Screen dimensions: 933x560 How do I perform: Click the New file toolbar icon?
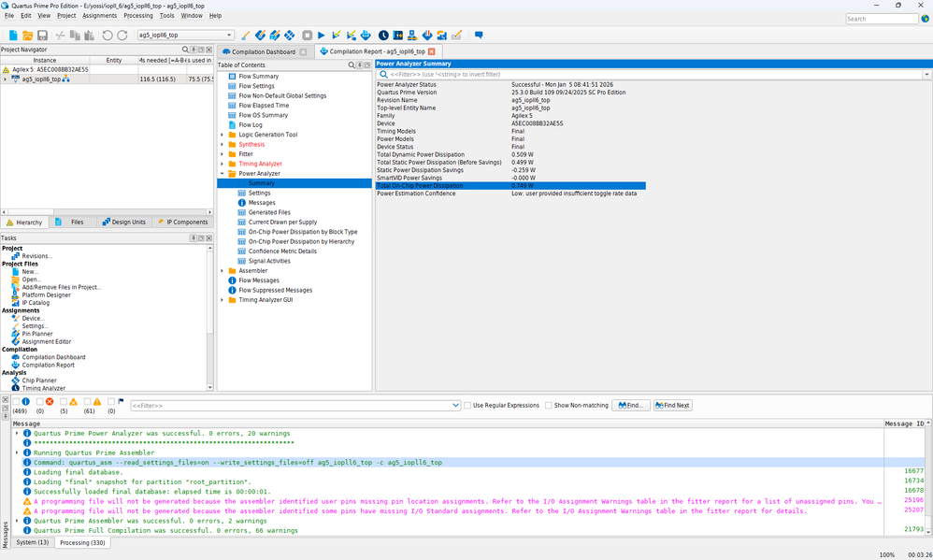click(13, 36)
